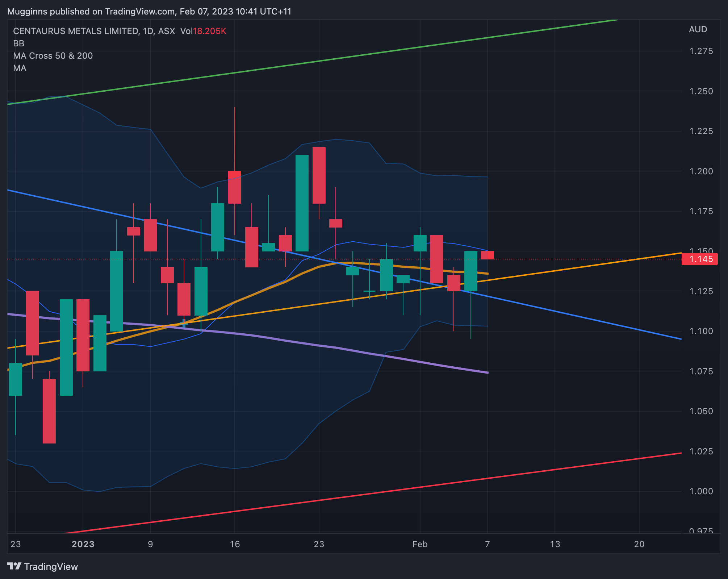Select the MA indicator label
The image size is (728, 579).
pyautogui.click(x=20, y=68)
